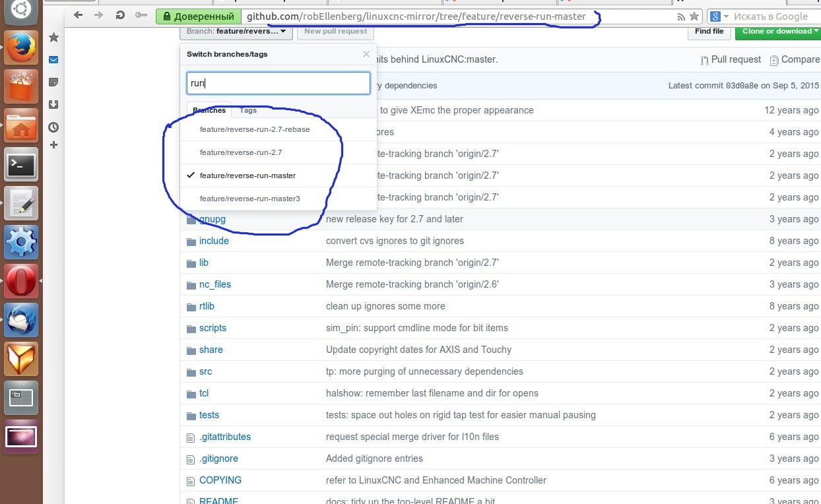The width and height of the screenshot is (821, 504).
Task: Close the Switch branches/tags popup
Action: click(366, 54)
